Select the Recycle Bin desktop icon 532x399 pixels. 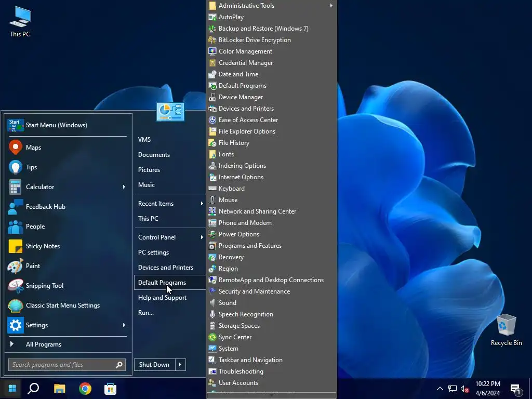pyautogui.click(x=506, y=330)
